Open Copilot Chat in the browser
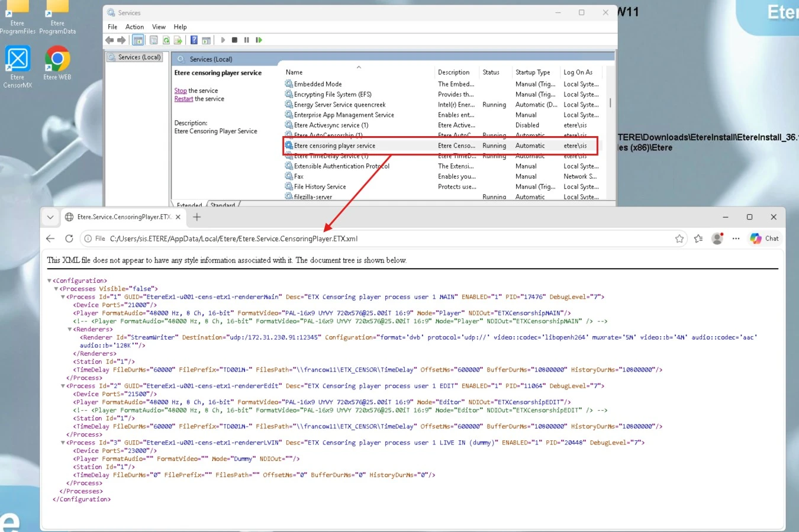Screen dimensions: 799x532 [x=765, y=238]
